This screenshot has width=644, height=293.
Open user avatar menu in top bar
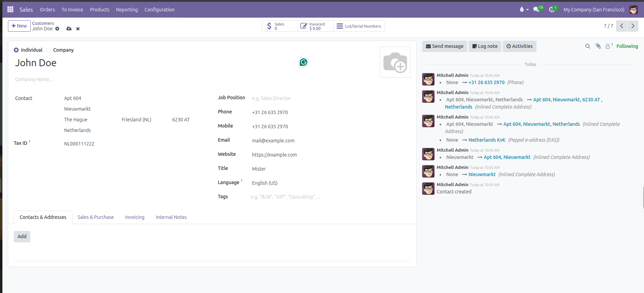pyautogui.click(x=633, y=10)
